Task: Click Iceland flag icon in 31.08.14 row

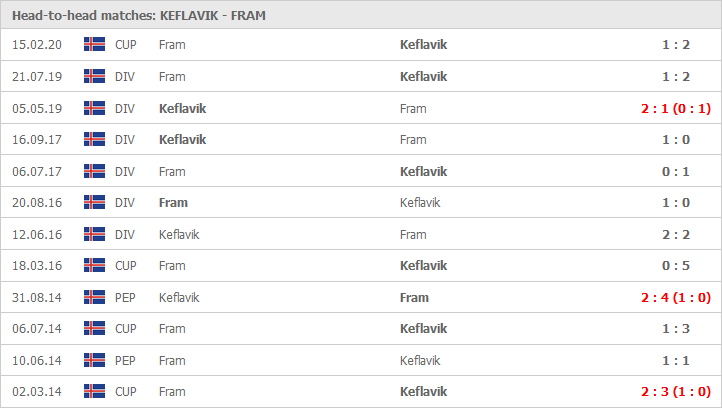Action: click(x=94, y=297)
